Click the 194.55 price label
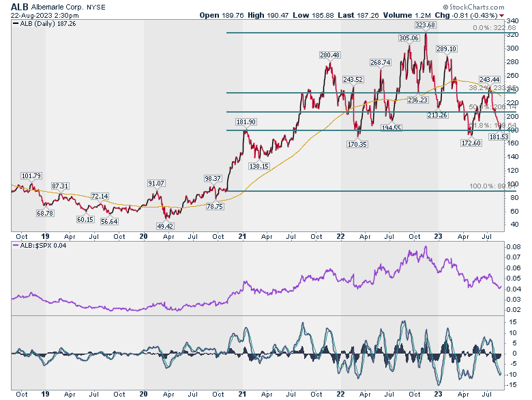This screenshot has width=532, height=400. click(391, 128)
